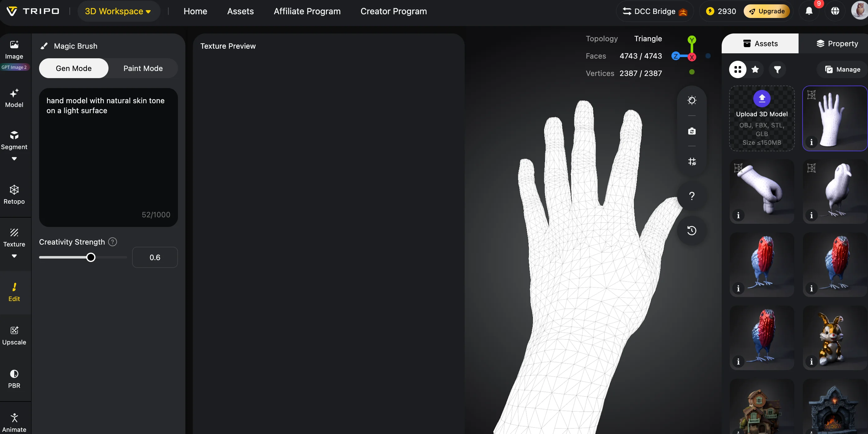Open the assets filter funnel

click(x=777, y=69)
